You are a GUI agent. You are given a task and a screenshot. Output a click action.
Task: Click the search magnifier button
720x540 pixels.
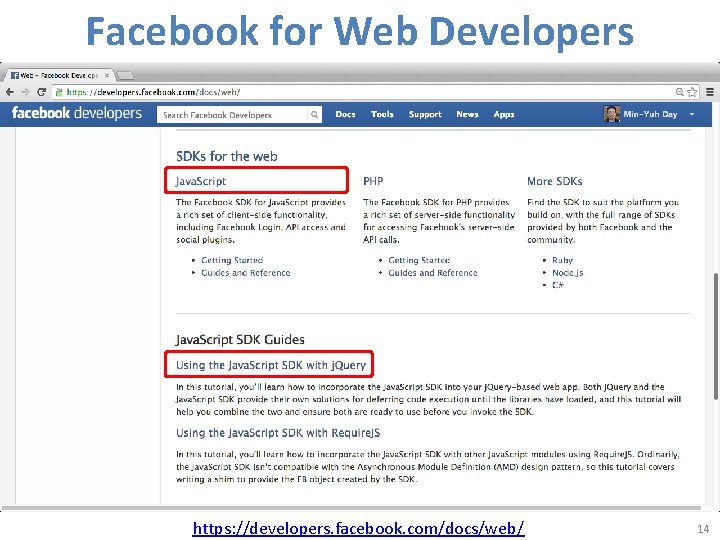click(x=314, y=114)
